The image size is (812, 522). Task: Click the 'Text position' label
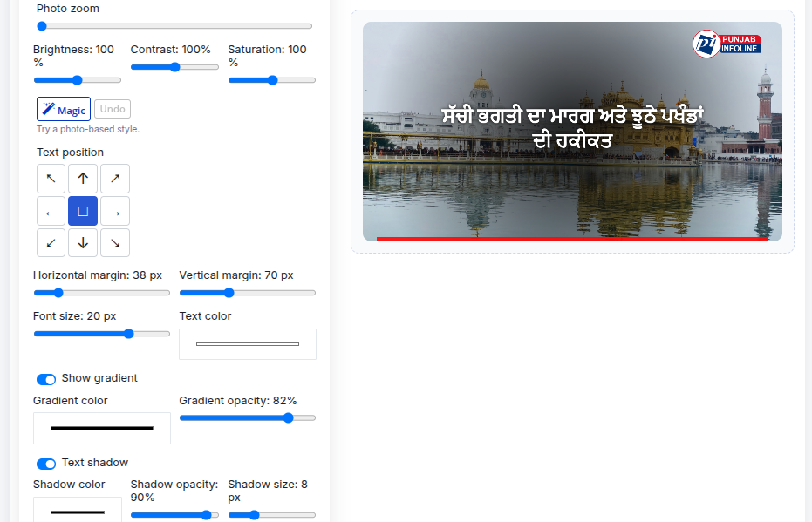[70, 153]
